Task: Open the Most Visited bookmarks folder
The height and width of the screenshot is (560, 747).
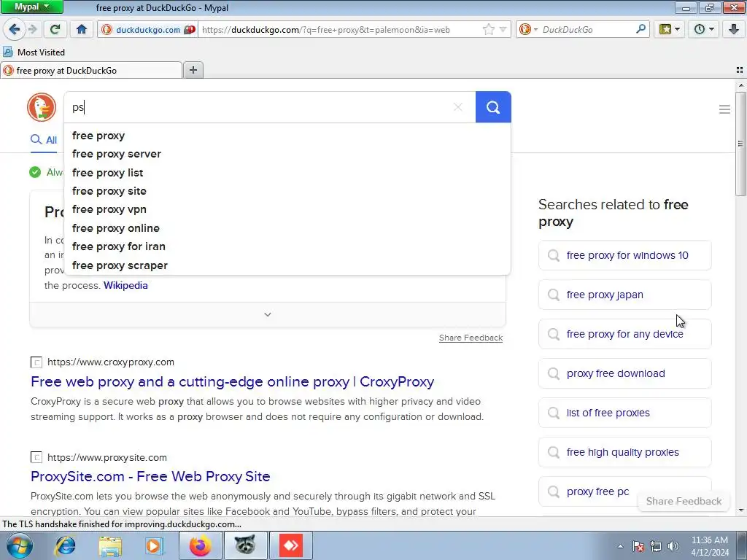Action: [34, 52]
